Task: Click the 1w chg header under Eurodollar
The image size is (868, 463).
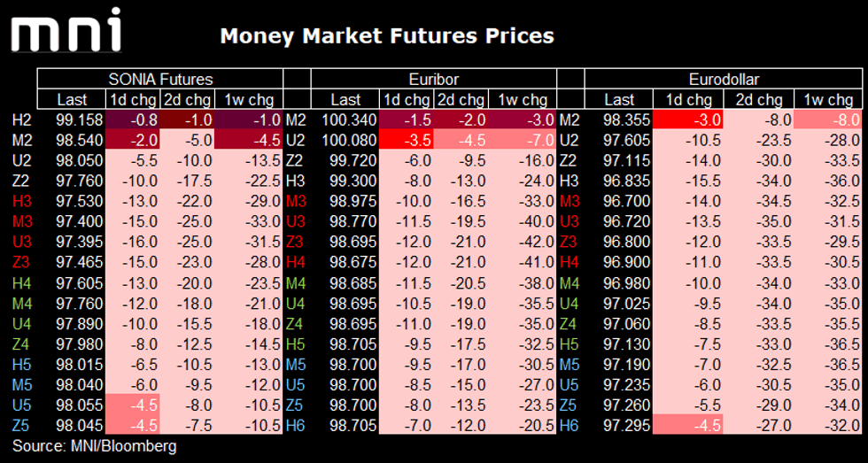Action: [x=830, y=99]
